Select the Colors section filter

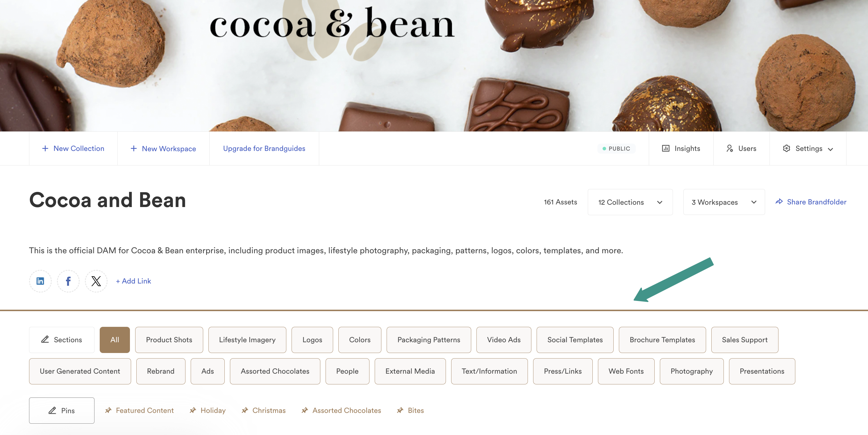click(359, 340)
